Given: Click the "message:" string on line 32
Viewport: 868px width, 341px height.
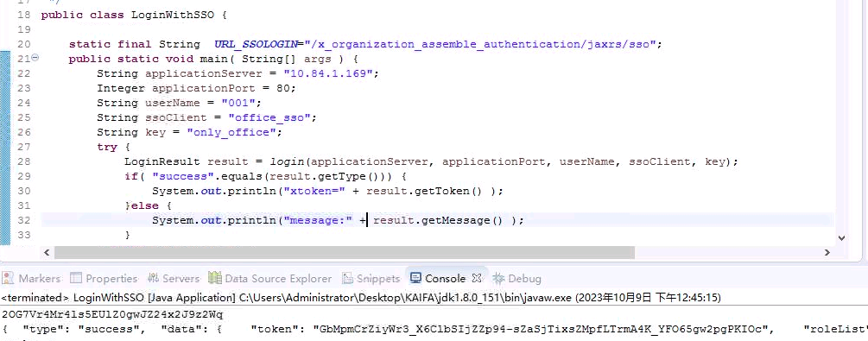Looking at the screenshot, I should coord(318,220).
